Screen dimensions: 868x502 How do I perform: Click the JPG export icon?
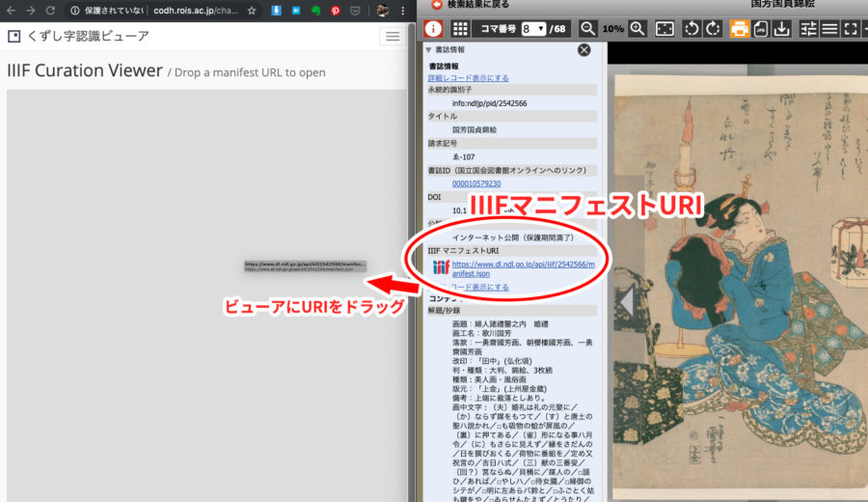tap(761, 29)
